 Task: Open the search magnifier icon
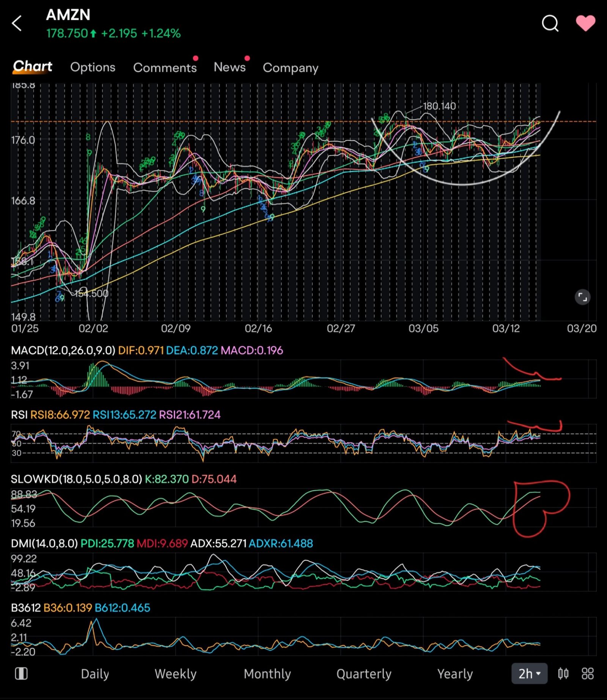click(550, 23)
